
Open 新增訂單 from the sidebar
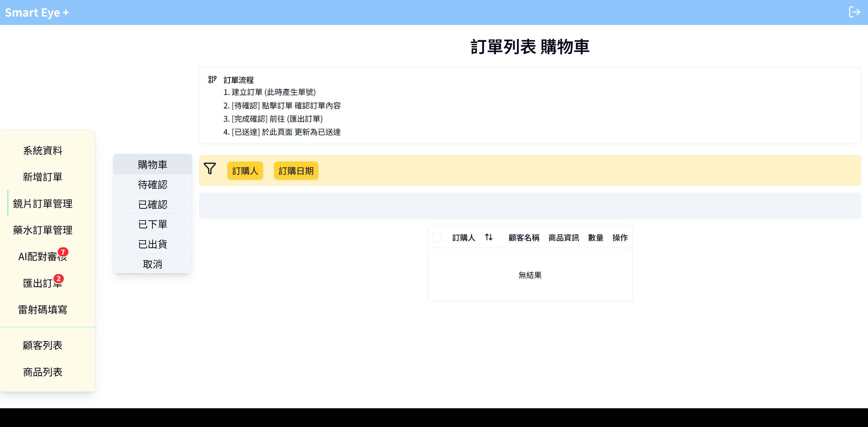(x=42, y=177)
